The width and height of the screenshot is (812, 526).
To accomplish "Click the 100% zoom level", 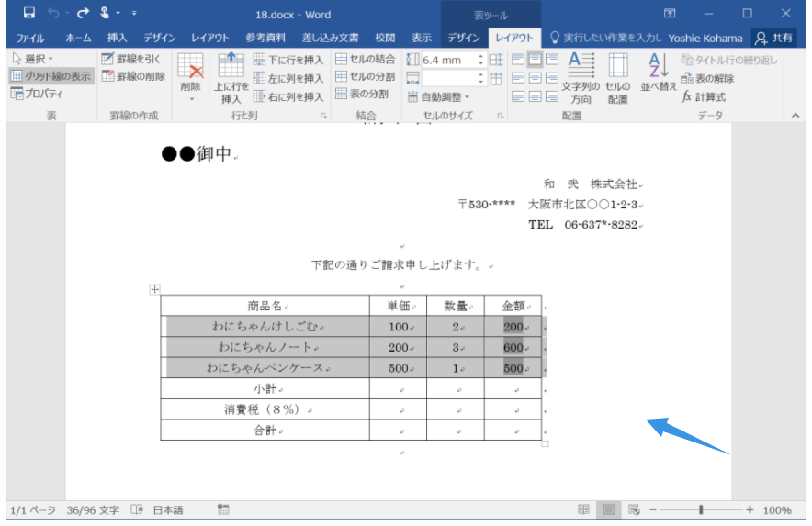I will [x=777, y=510].
